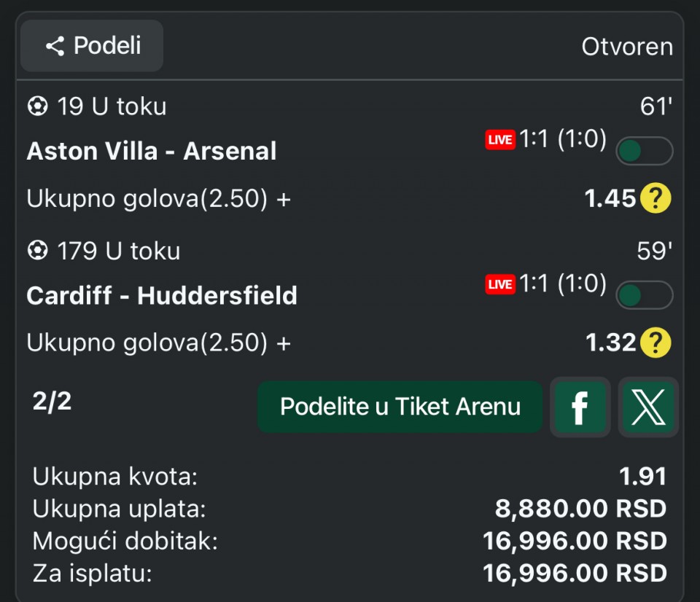Click the 1.91 Ukupna kvota value
Screen dimensions: 700x602
642,477
